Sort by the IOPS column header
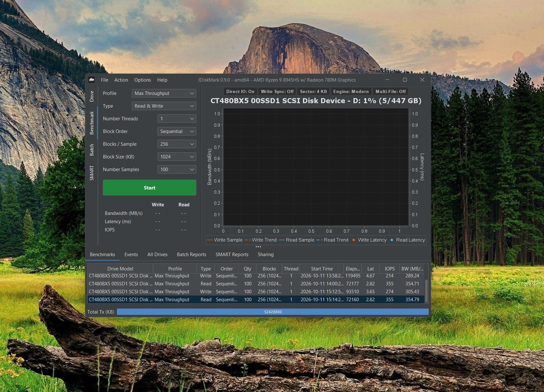Screen dimensions: 544x392 (390, 269)
